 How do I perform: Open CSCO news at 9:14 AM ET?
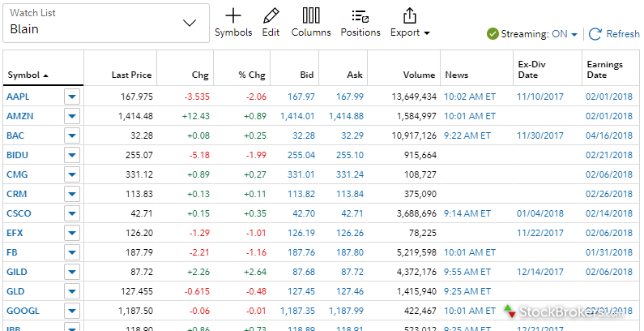point(467,214)
